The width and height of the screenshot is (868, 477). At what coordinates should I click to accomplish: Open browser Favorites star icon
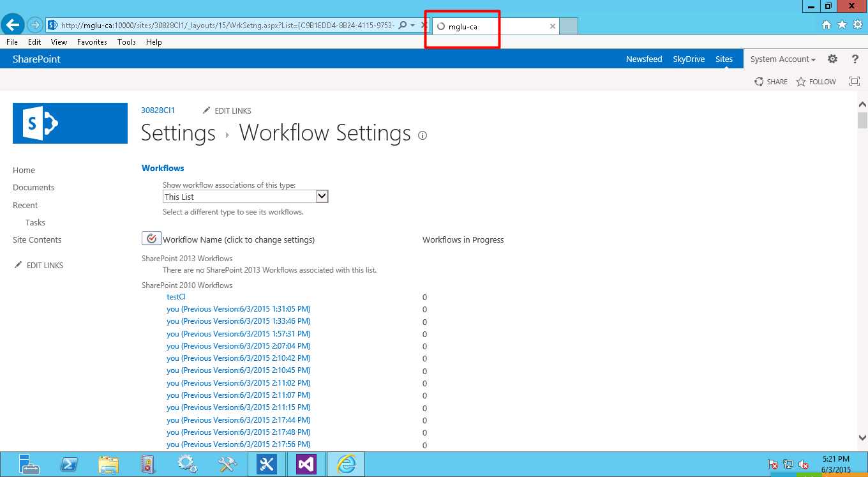[842, 24]
